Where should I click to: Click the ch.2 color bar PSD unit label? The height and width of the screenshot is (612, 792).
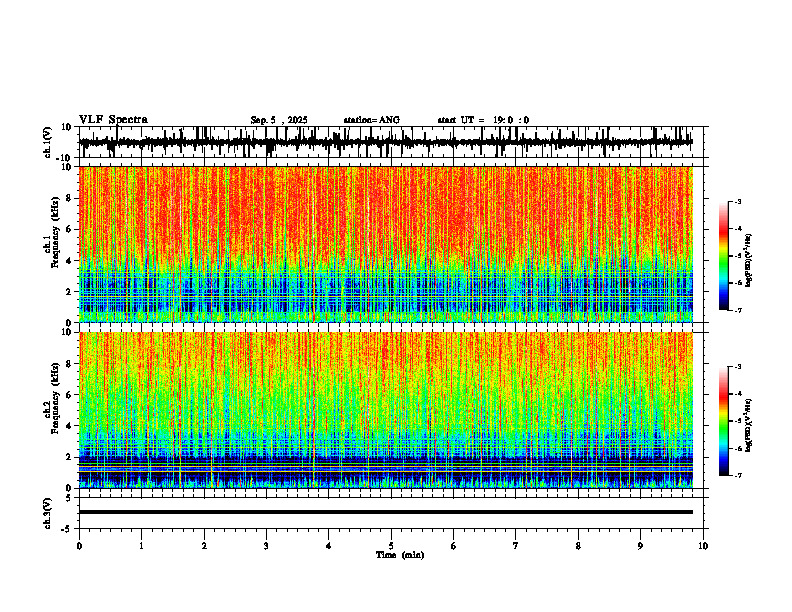[748, 426]
